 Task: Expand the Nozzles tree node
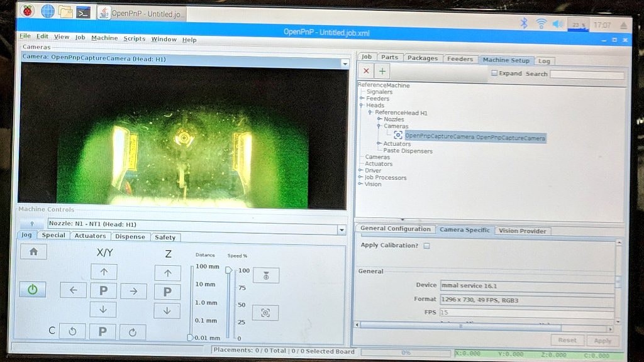tap(379, 119)
